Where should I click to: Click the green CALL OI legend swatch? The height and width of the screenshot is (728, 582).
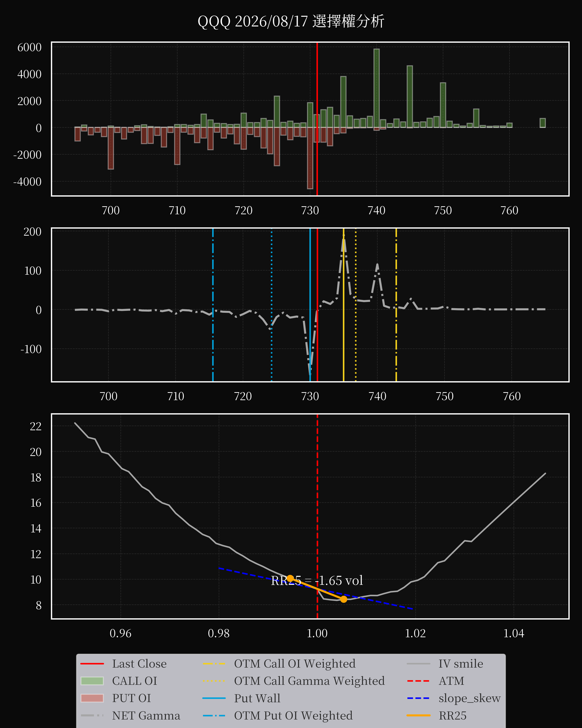(92, 681)
